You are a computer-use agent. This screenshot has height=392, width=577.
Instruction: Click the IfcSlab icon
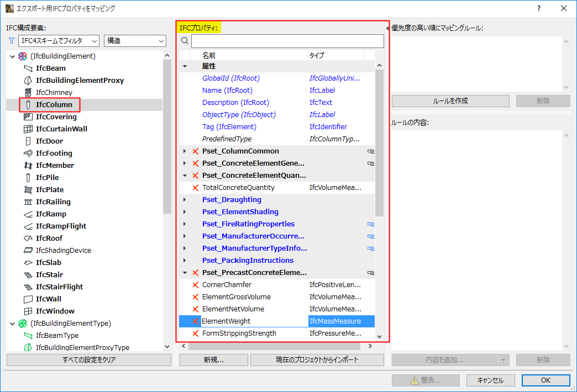click(x=28, y=263)
